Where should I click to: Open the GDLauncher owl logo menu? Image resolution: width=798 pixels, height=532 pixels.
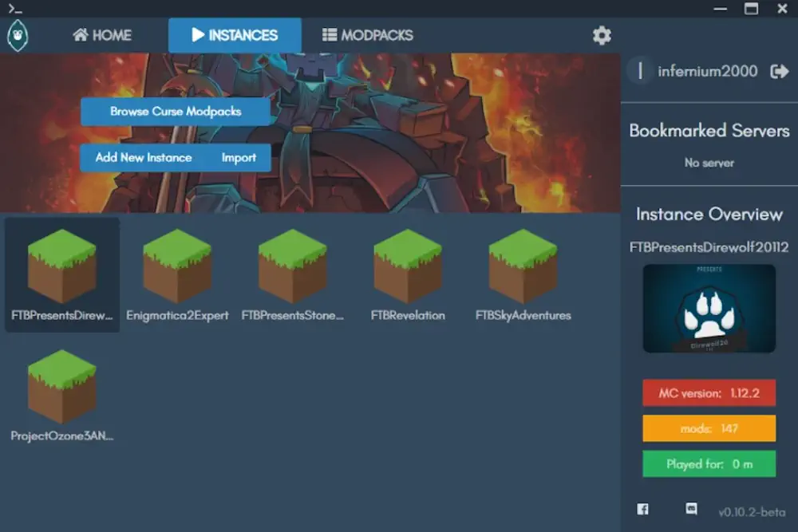(x=18, y=36)
